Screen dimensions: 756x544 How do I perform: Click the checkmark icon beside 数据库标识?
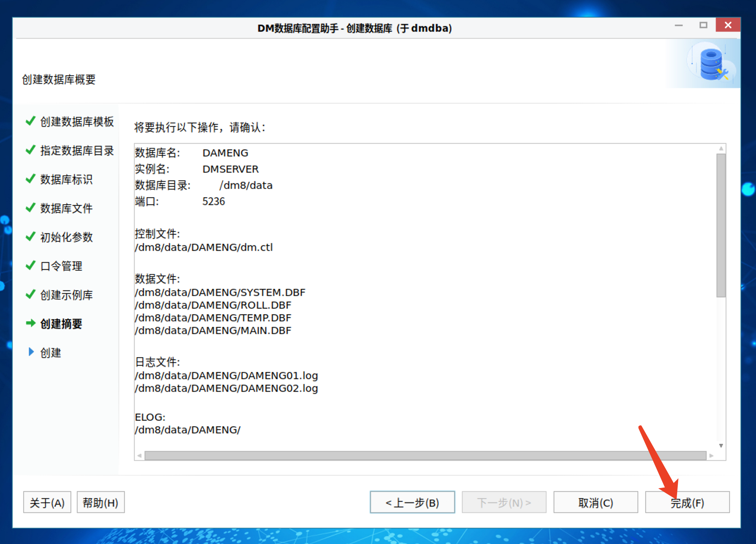(30, 179)
